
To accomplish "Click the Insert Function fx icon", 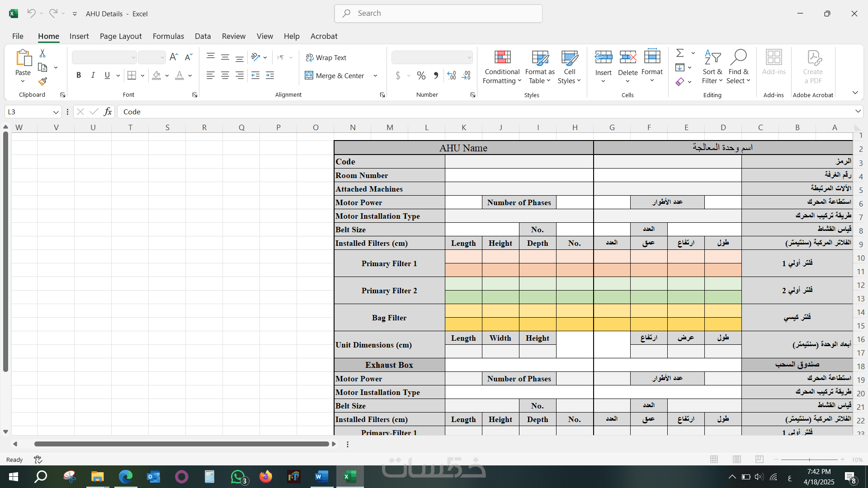I will (x=108, y=112).
